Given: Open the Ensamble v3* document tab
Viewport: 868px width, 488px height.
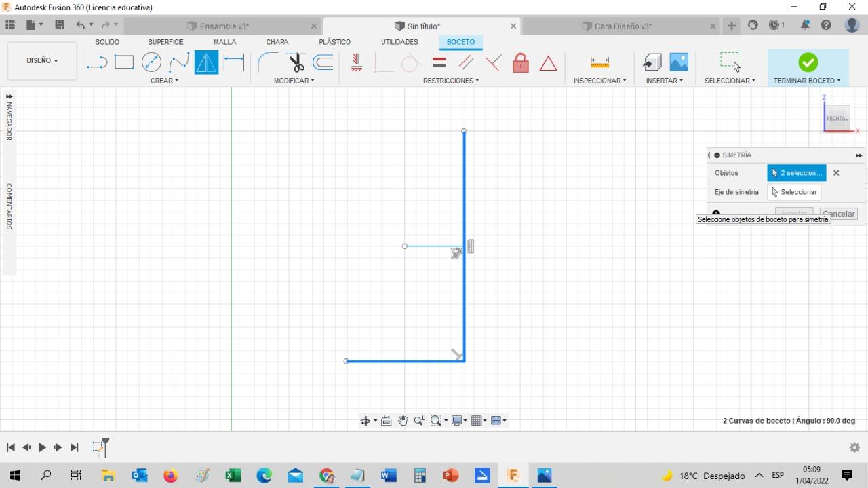Looking at the screenshot, I should click(x=222, y=26).
